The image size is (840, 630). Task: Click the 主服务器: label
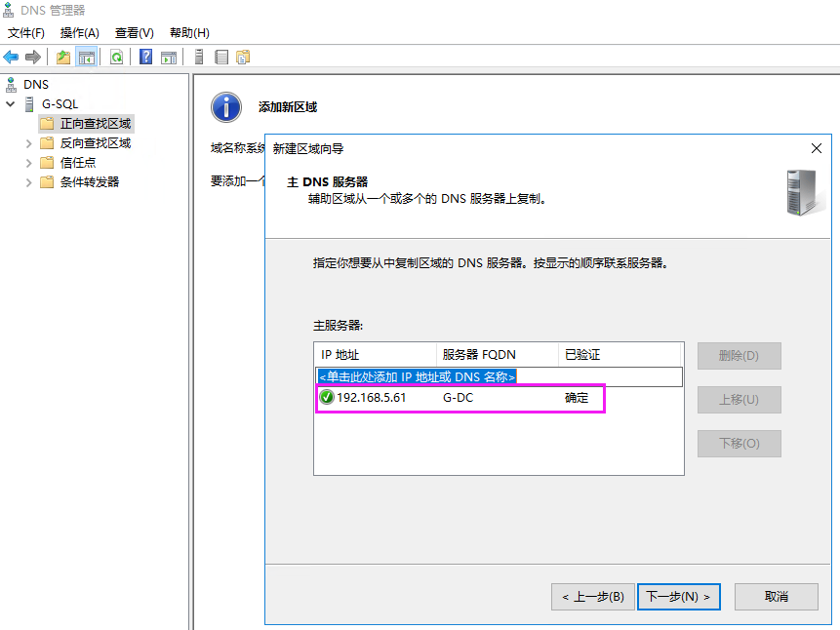[x=338, y=325]
